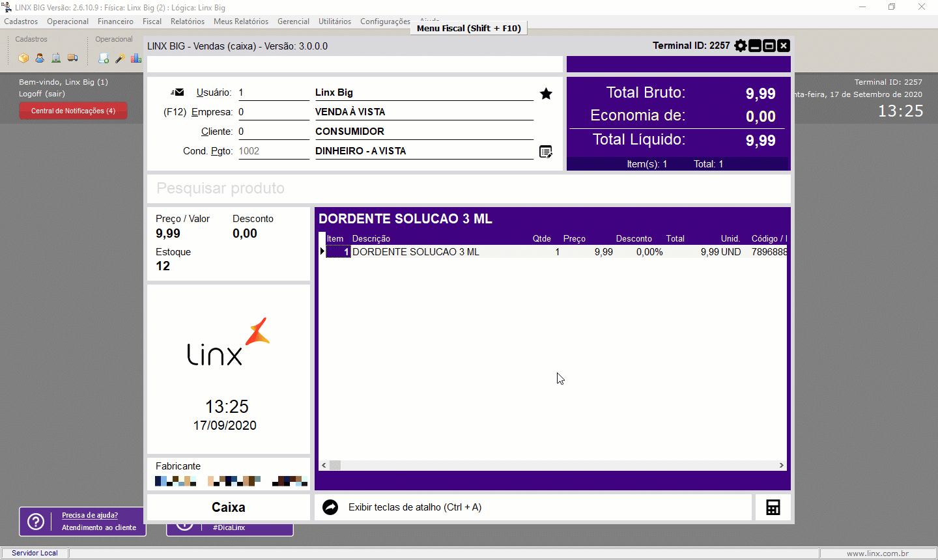The height and width of the screenshot is (560, 938).
Task: Minimize the Vendas (caixa) window
Action: pos(755,46)
